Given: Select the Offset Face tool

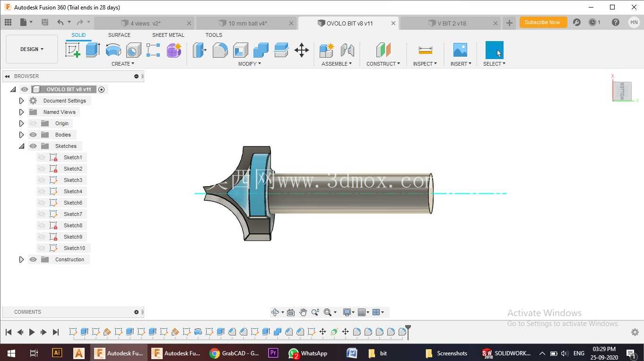Looking at the screenshot, I should (x=281, y=50).
